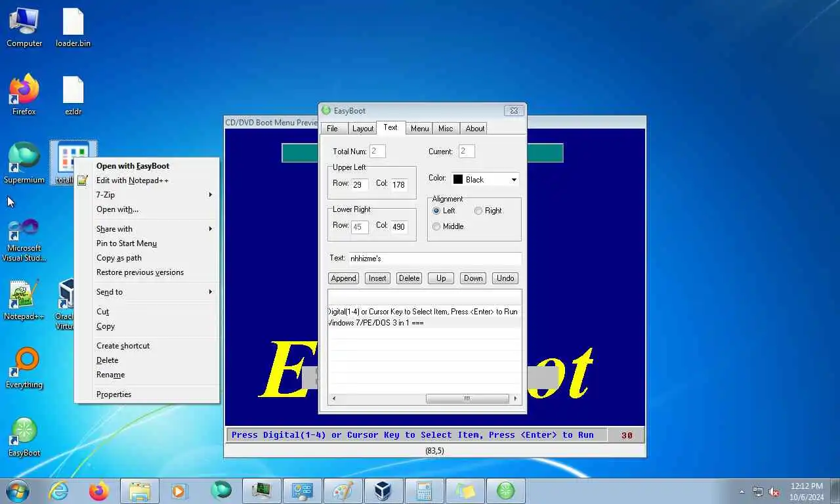
Task: Click the black color swatch
Action: coord(458,179)
